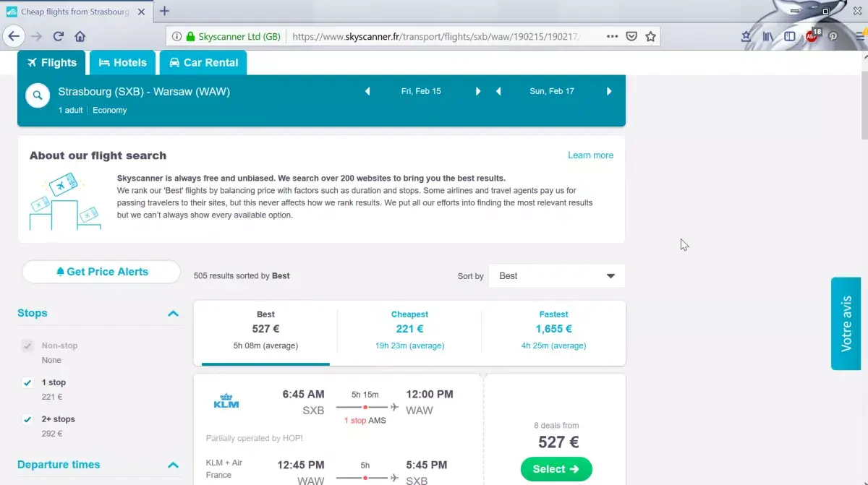868x485 pixels.
Task: Select the Best 527 € tab
Action: pos(265,333)
